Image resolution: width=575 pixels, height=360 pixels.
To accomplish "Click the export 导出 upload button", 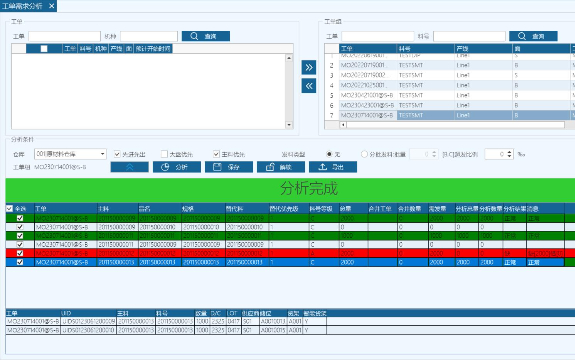I will tap(333, 167).
